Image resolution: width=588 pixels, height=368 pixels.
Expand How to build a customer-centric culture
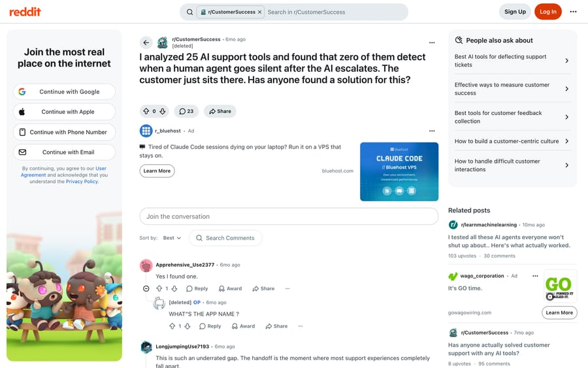[x=512, y=141]
